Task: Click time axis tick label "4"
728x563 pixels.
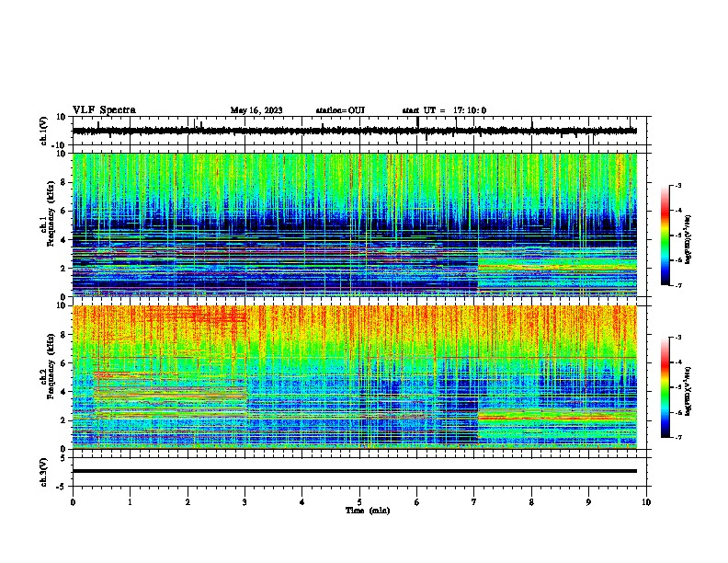Action: point(302,502)
